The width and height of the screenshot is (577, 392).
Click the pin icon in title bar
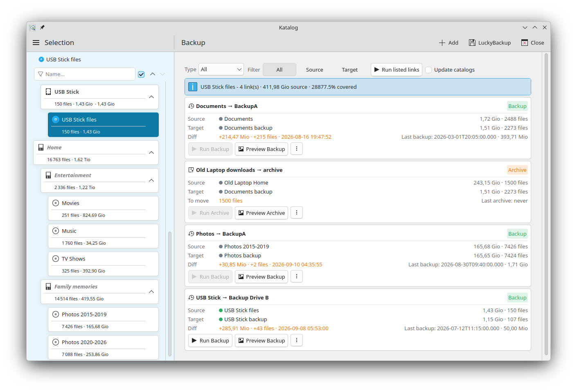[42, 27]
